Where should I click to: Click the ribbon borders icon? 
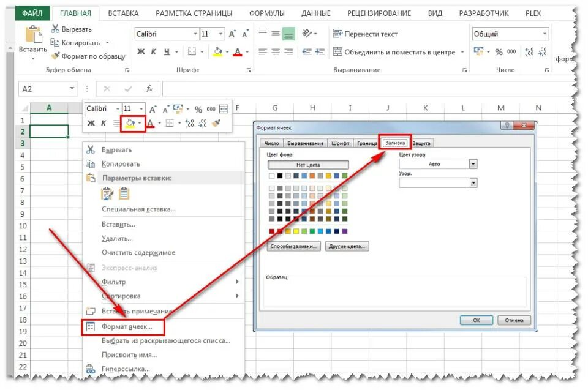[x=192, y=52]
